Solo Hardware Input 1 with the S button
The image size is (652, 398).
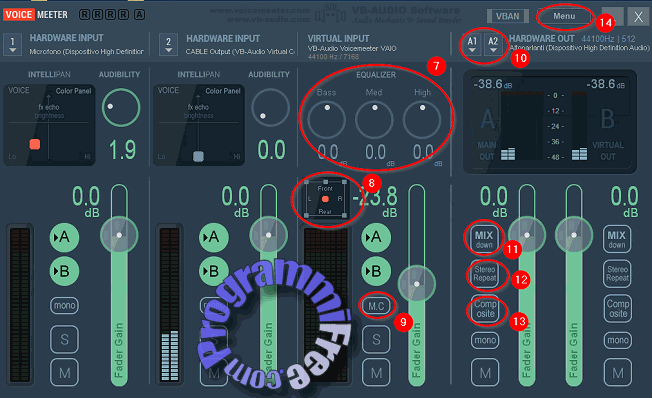(x=64, y=339)
